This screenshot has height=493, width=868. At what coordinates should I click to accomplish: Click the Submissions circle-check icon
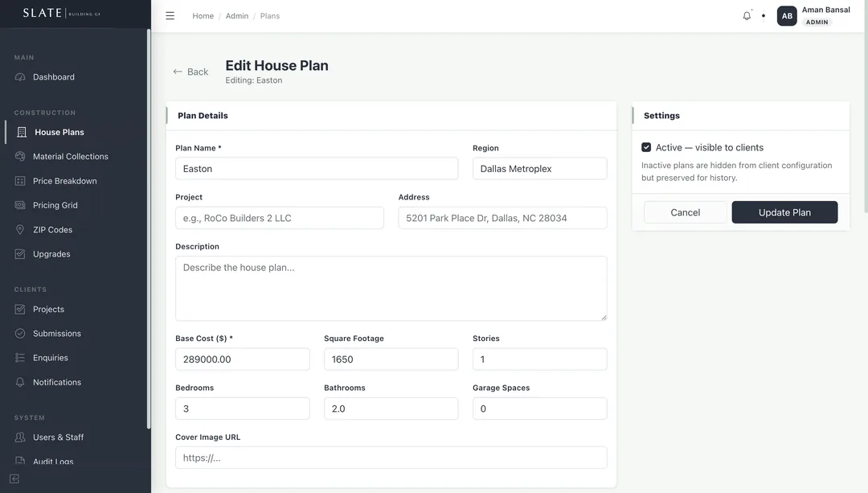20,334
